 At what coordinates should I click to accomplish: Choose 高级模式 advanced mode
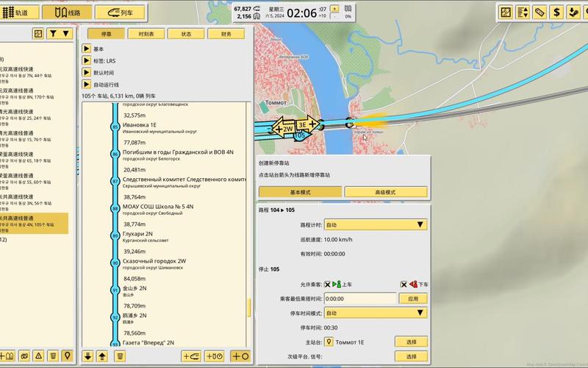pos(386,192)
